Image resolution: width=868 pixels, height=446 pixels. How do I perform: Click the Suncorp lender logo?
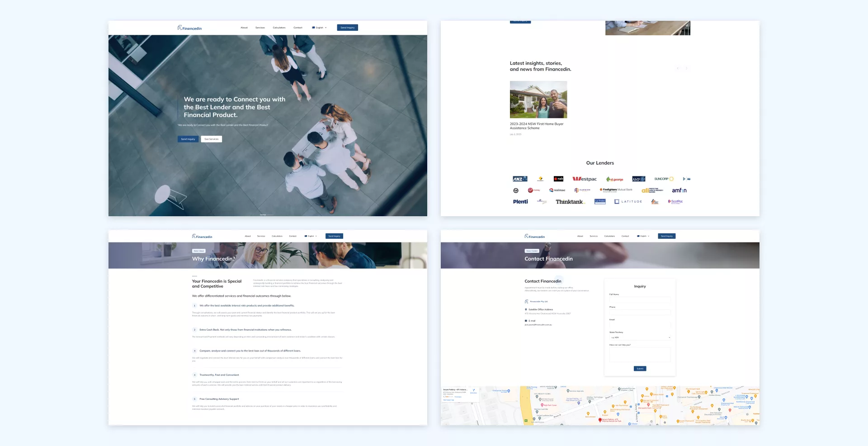(664, 179)
